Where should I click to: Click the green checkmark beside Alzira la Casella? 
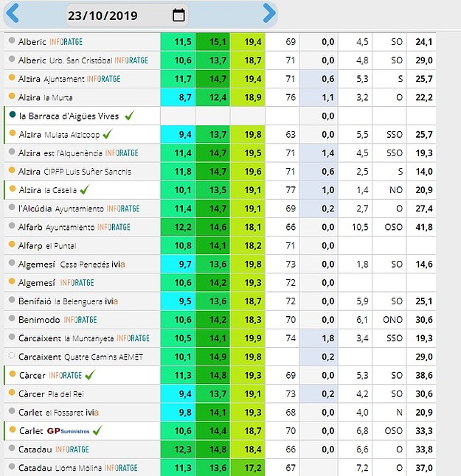pyautogui.click(x=85, y=189)
